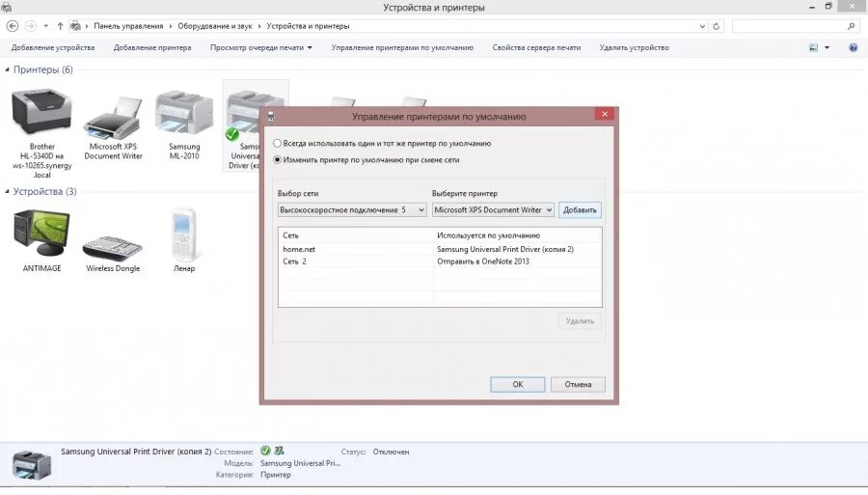Open Свойства сервера печати
Screen dimensions: 868x495
[x=536, y=47]
